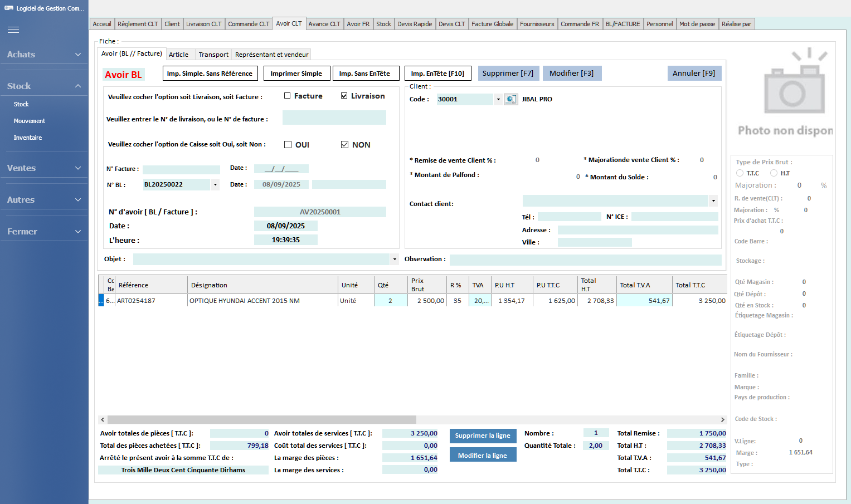The image size is (851, 504).
Task: Click the delivery or invoice number input field
Action: pyautogui.click(x=334, y=118)
